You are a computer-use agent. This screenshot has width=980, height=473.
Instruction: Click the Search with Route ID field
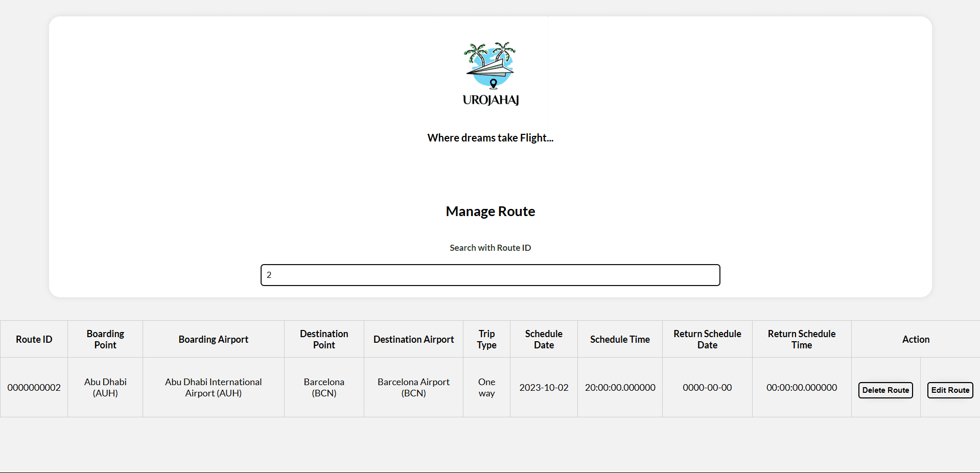tap(490, 275)
